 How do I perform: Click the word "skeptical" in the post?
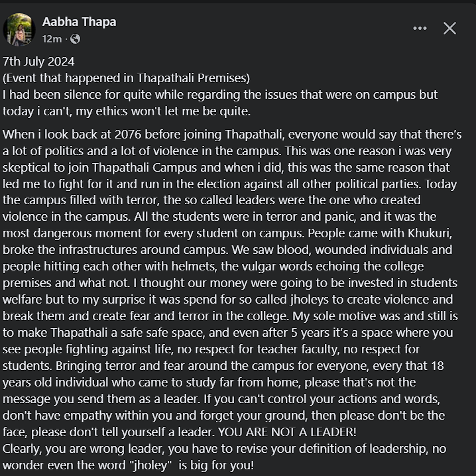[x=27, y=167]
